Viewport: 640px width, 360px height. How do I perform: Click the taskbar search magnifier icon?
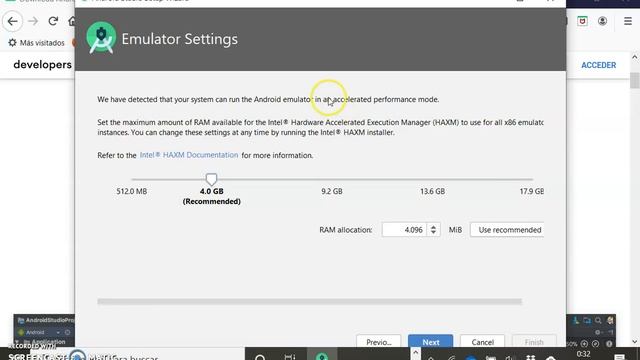click(x=260, y=357)
